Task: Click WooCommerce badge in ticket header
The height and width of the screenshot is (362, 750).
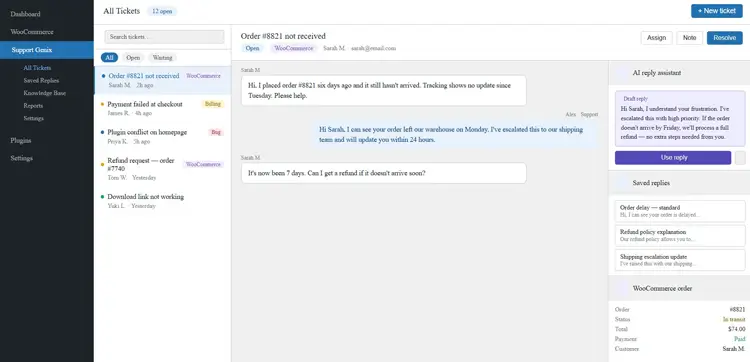Action: 293,48
